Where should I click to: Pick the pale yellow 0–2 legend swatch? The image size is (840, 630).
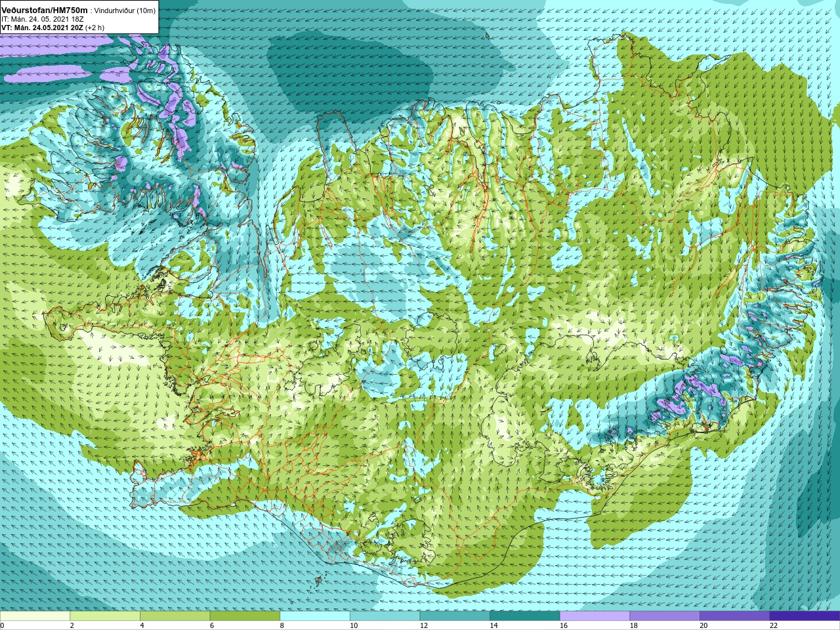35,616
